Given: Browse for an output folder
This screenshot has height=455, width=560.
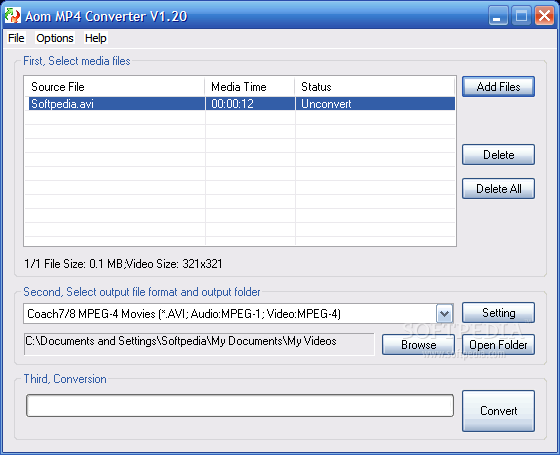Looking at the screenshot, I should pos(418,345).
